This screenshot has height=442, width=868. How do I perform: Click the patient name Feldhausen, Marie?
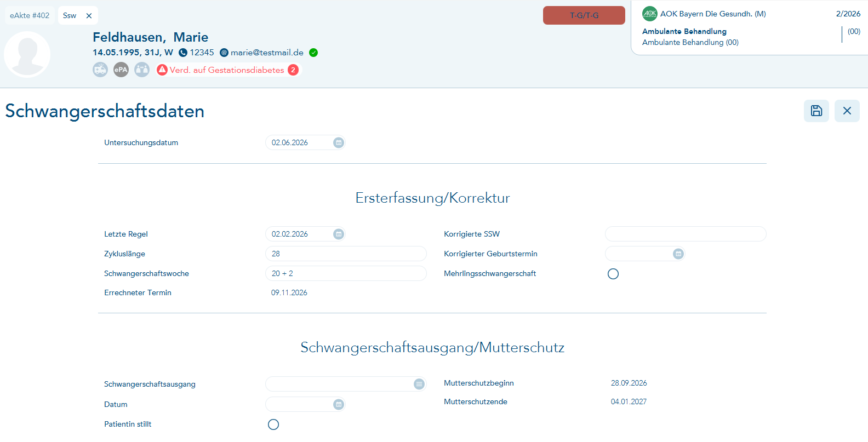pyautogui.click(x=150, y=37)
